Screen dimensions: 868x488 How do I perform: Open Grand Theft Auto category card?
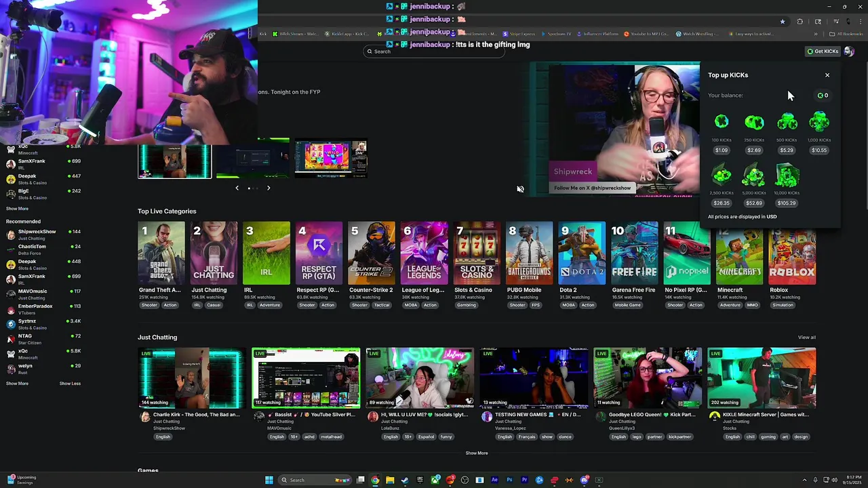(x=161, y=253)
